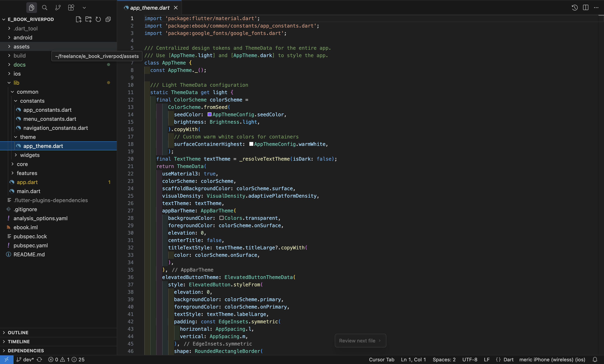Select the app_theme.dart editor tab

pos(149,8)
